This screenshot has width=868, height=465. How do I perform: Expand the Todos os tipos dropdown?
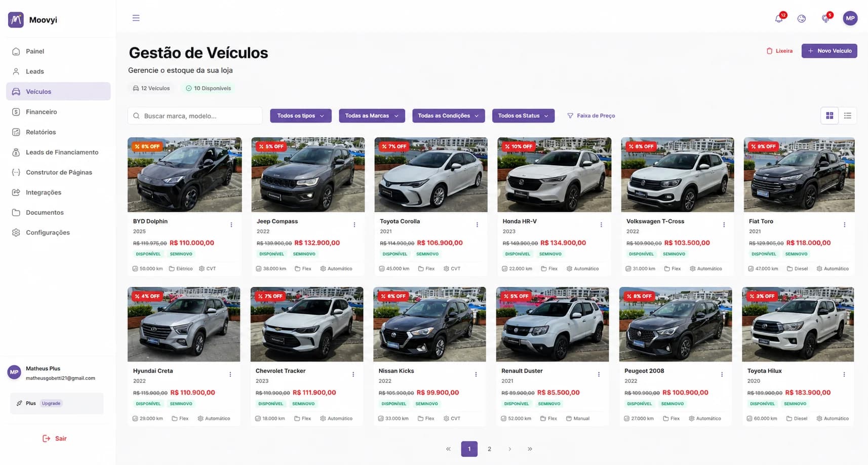tap(301, 116)
